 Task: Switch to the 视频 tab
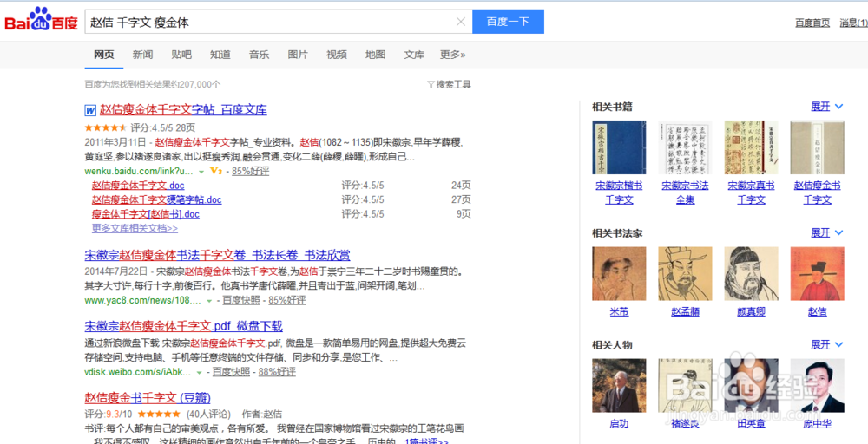337,54
